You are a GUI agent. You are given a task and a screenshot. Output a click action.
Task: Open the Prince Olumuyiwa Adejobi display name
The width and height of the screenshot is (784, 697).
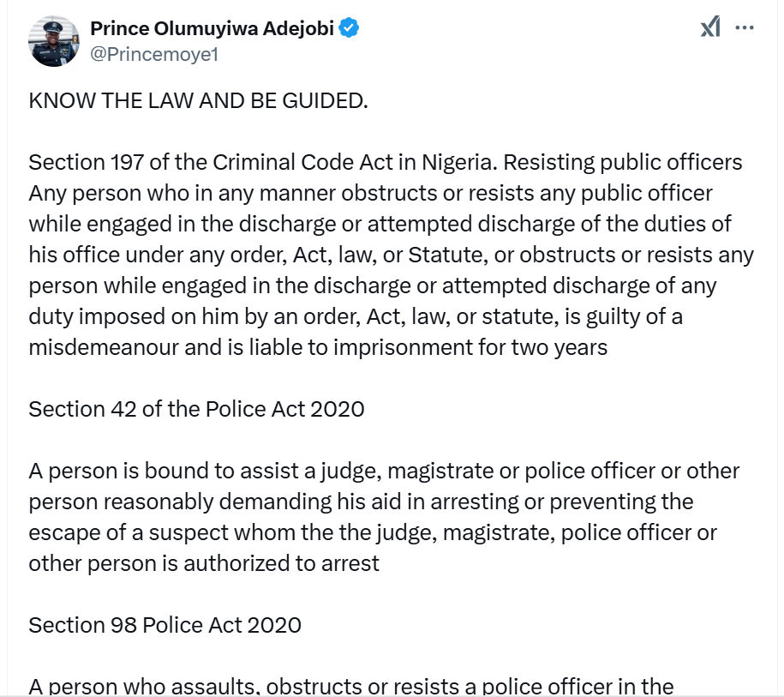point(213,27)
